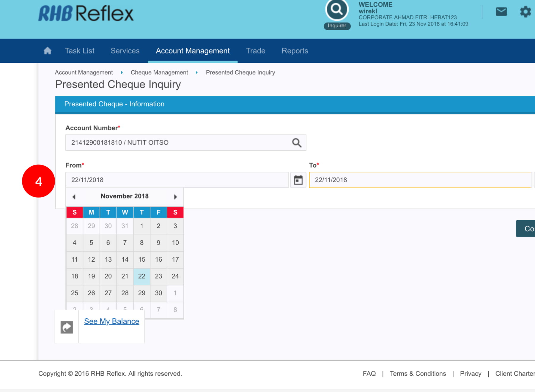This screenshot has height=392, width=535.
Task: Go to previous month in calendar
Action: pyautogui.click(x=74, y=197)
